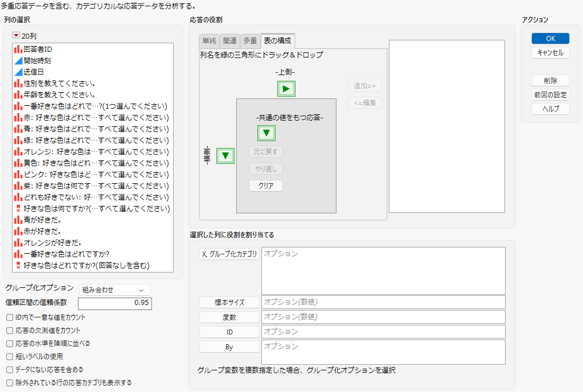The image size is (583, 392).
Task: Click the クリア button
Action: [266, 186]
